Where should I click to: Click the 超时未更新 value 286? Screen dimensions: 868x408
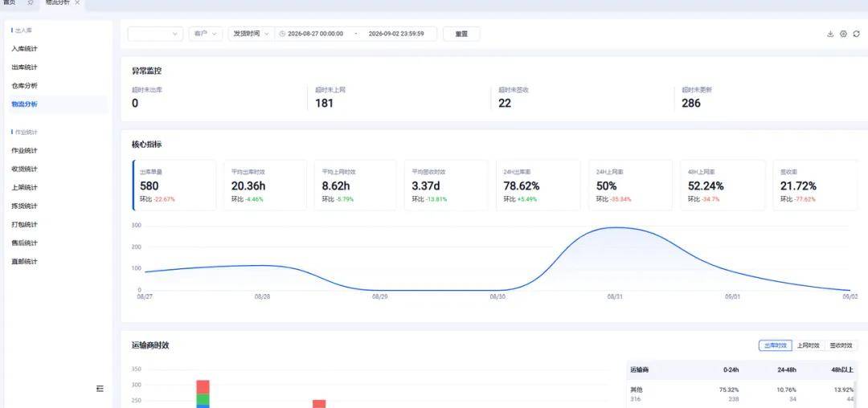pyautogui.click(x=691, y=103)
